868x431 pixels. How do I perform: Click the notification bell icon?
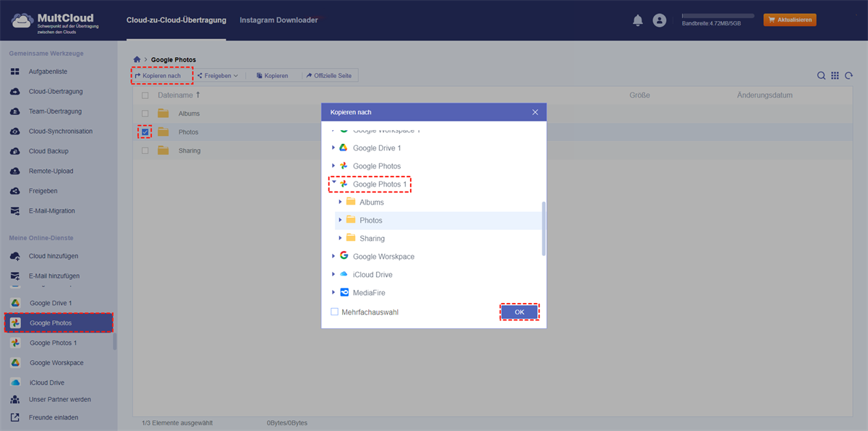coord(637,20)
